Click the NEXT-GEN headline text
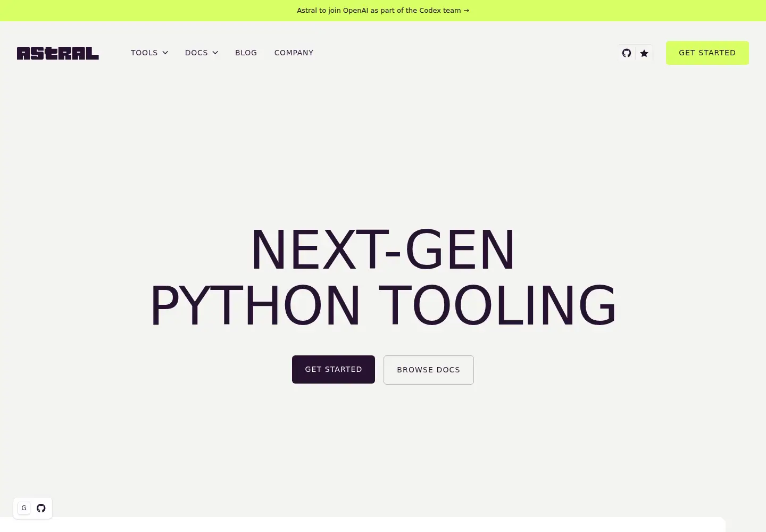The height and width of the screenshot is (532, 766). point(383,250)
